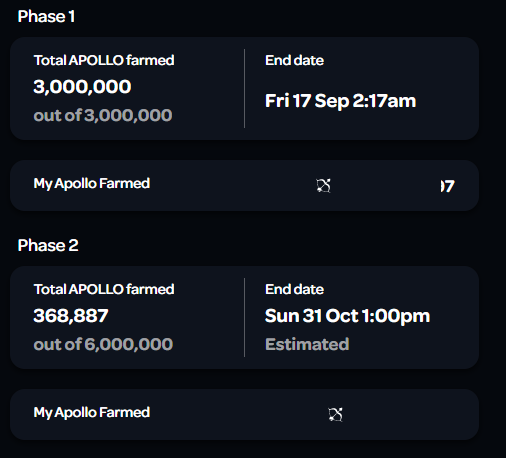Click the Phase 2 End date label
This screenshot has height=458, width=506.
(x=294, y=289)
